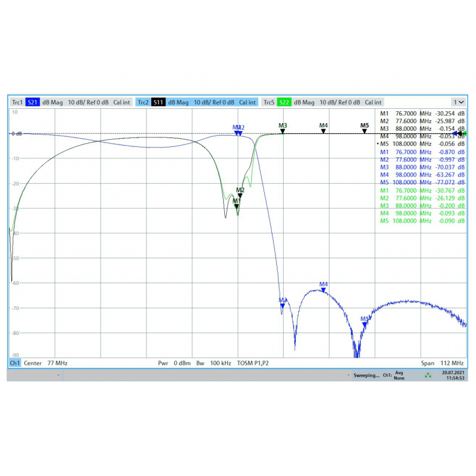The height and width of the screenshot is (476, 476).
Task: Click the blue M5 marker on the S21 trace
Action: pos(364,324)
